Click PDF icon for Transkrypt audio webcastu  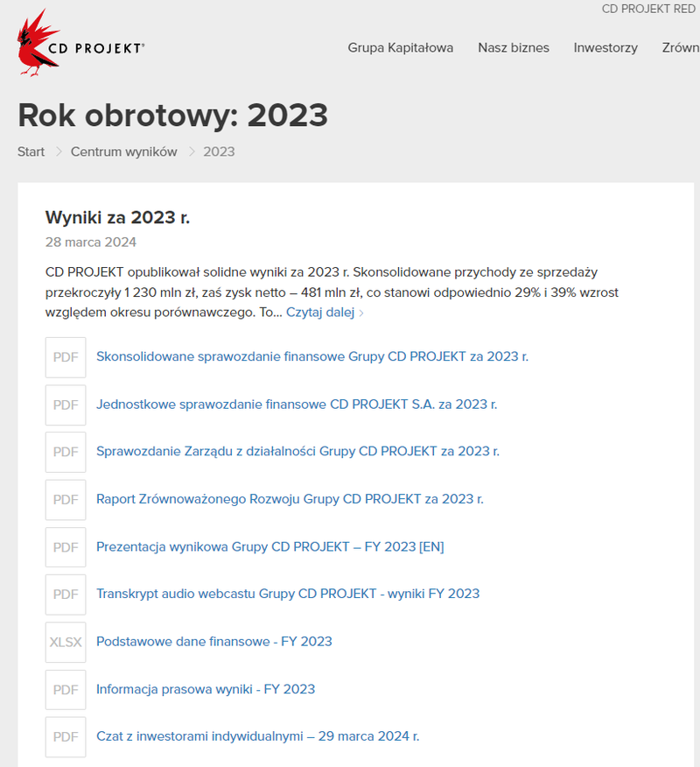(66, 595)
